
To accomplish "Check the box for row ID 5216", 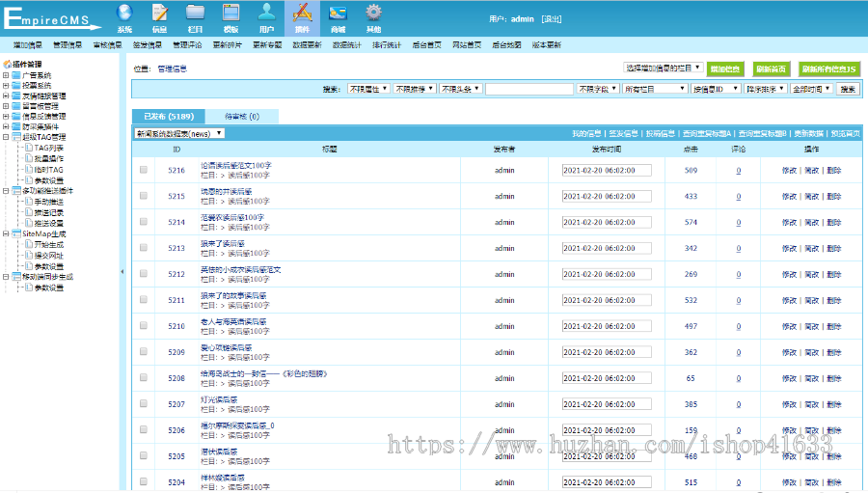I will click(x=144, y=170).
